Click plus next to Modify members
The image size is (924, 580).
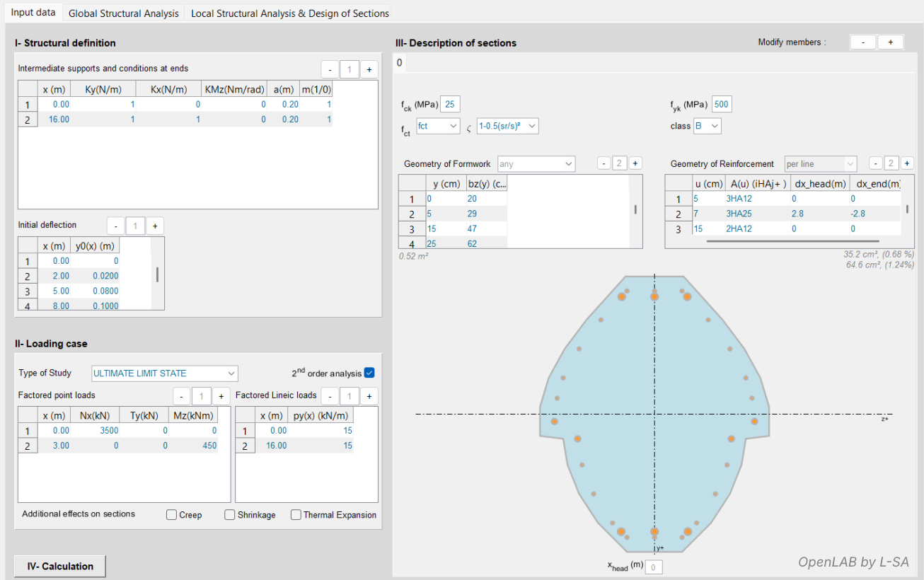[x=890, y=42]
